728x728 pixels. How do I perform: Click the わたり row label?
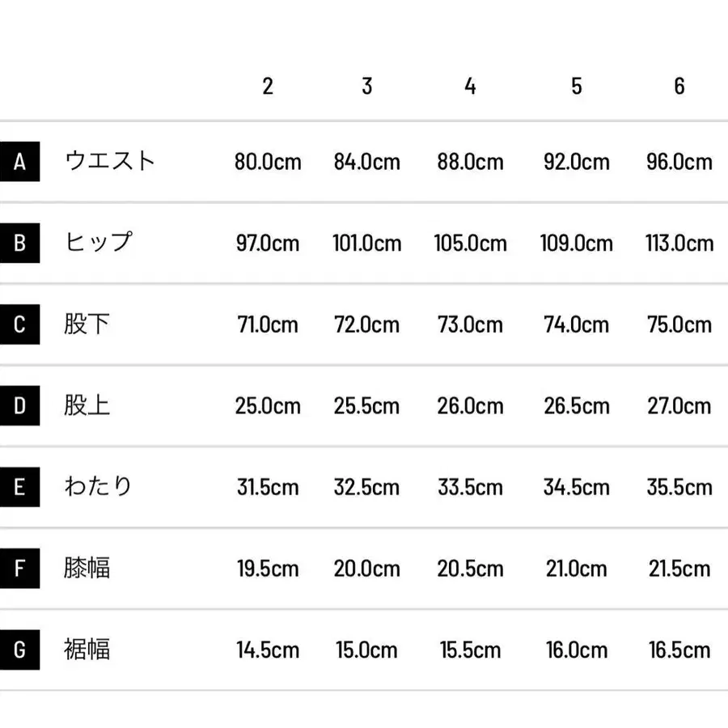tap(98, 486)
